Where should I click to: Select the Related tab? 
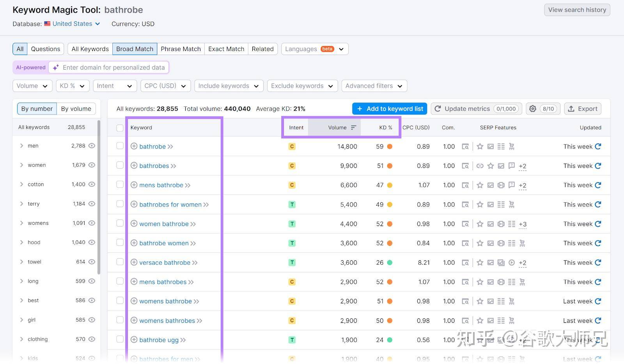tap(262, 49)
